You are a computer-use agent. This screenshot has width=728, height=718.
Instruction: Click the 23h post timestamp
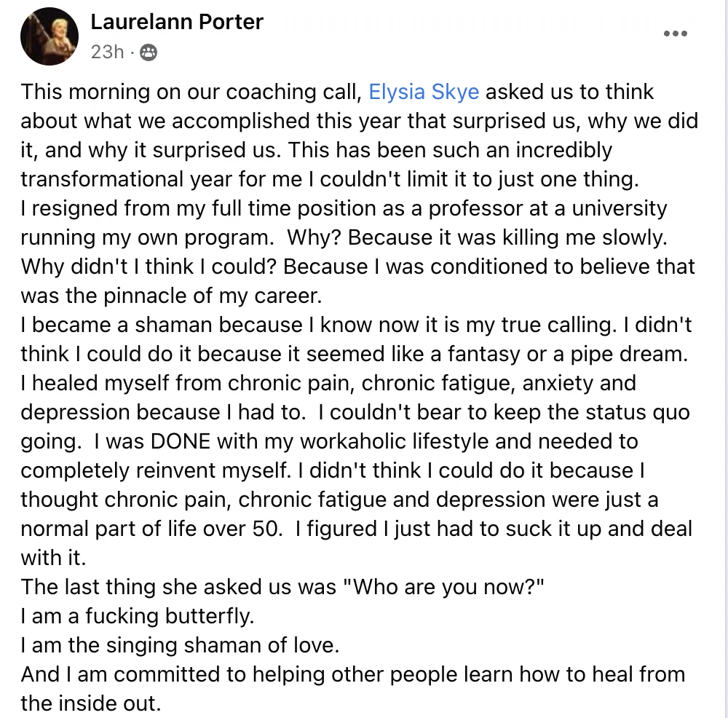[x=106, y=52]
